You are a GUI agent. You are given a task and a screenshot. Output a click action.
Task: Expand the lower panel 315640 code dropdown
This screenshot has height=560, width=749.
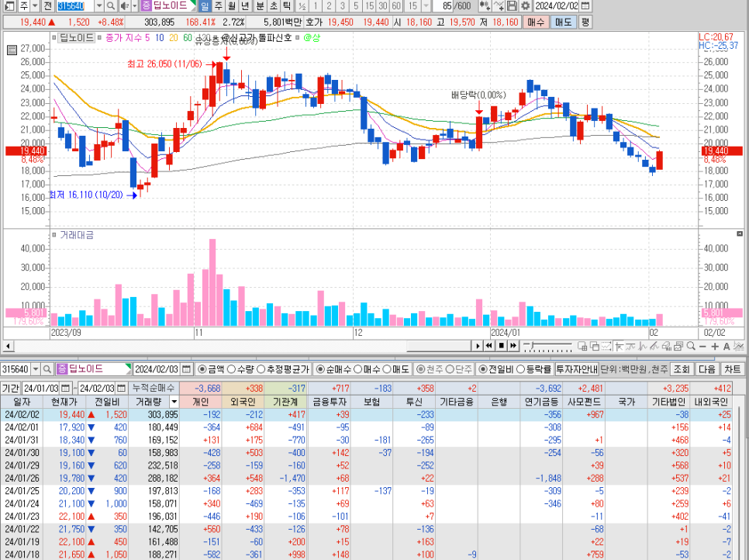[x=36, y=369]
